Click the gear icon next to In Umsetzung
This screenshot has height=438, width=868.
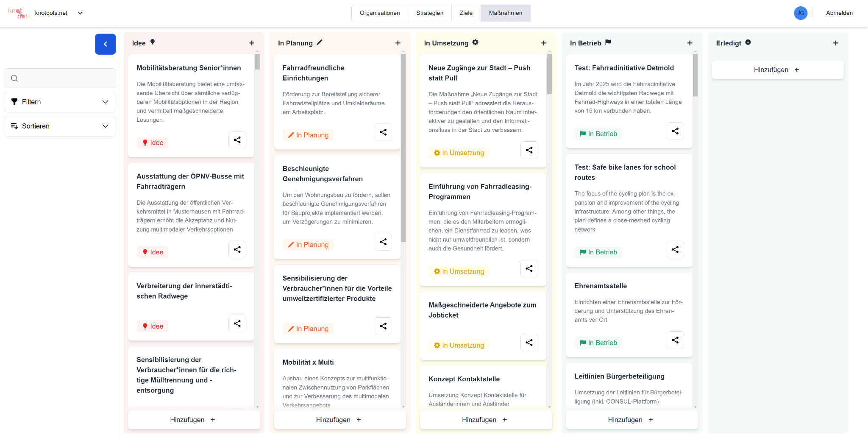coord(476,42)
